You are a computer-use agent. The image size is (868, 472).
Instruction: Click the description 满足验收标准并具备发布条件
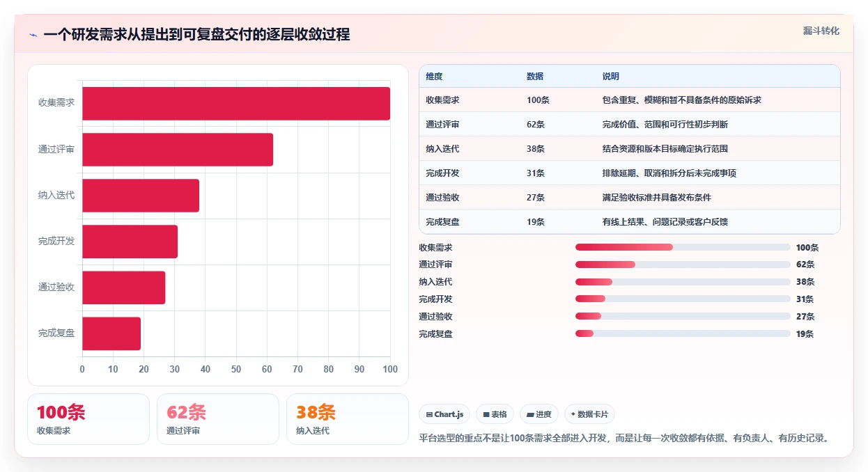tap(656, 198)
